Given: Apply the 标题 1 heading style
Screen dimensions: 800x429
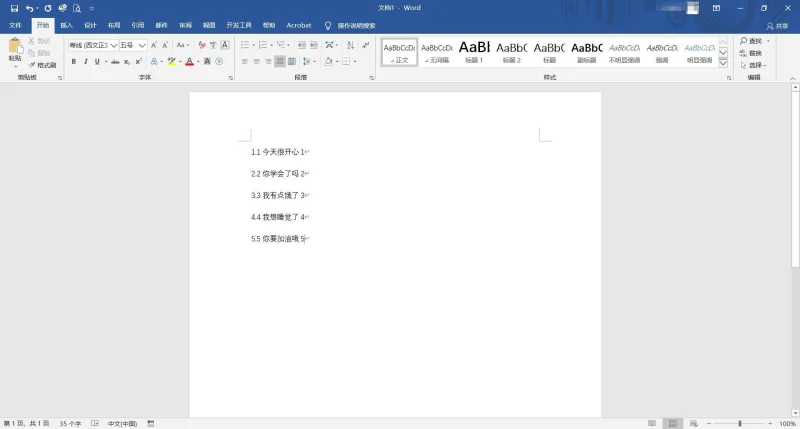Looking at the screenshot, I should 474,52.
